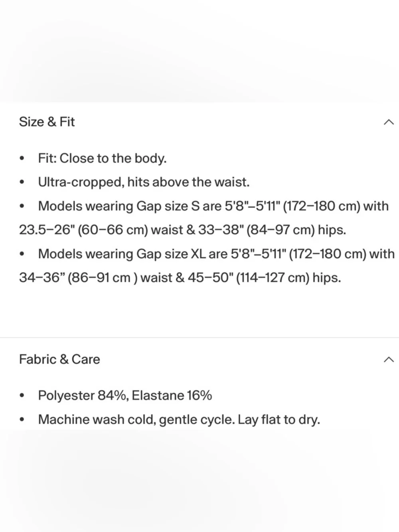Click the bullet before 'Fit: Close to the body'
399x532 pixels.
coord(22,159)
